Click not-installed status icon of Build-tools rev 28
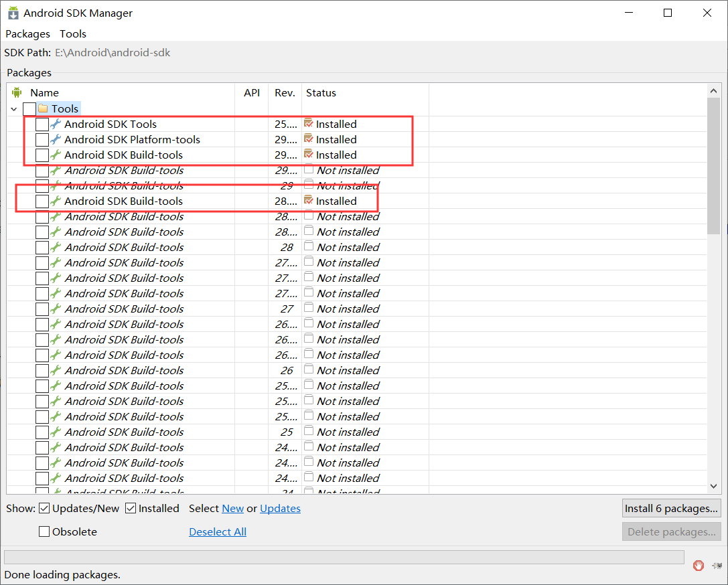728x585 pixels. [x=308, y=246]
